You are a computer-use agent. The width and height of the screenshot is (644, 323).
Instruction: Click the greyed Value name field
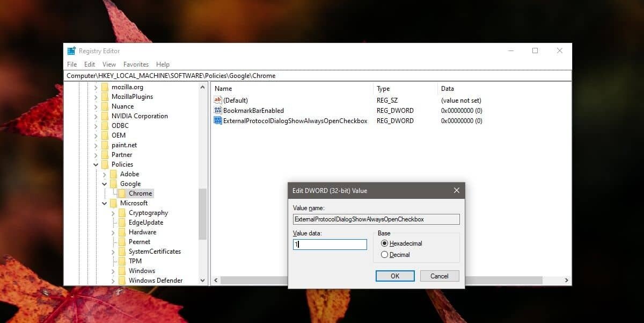coord(376,219)
